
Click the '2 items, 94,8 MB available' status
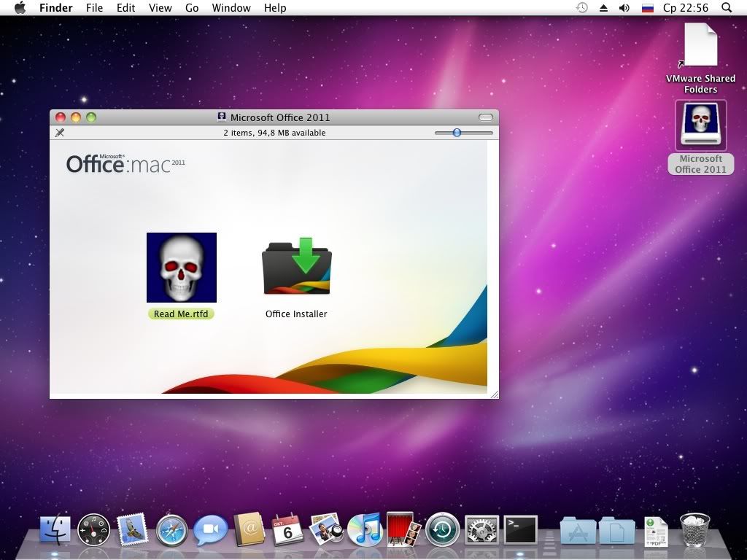click(274, 133)
